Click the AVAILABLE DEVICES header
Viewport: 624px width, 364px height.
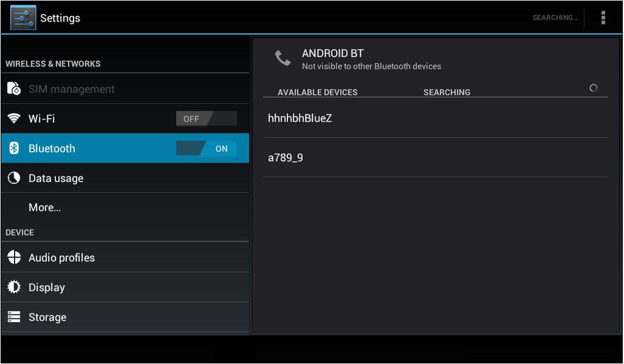coord(317,92)
